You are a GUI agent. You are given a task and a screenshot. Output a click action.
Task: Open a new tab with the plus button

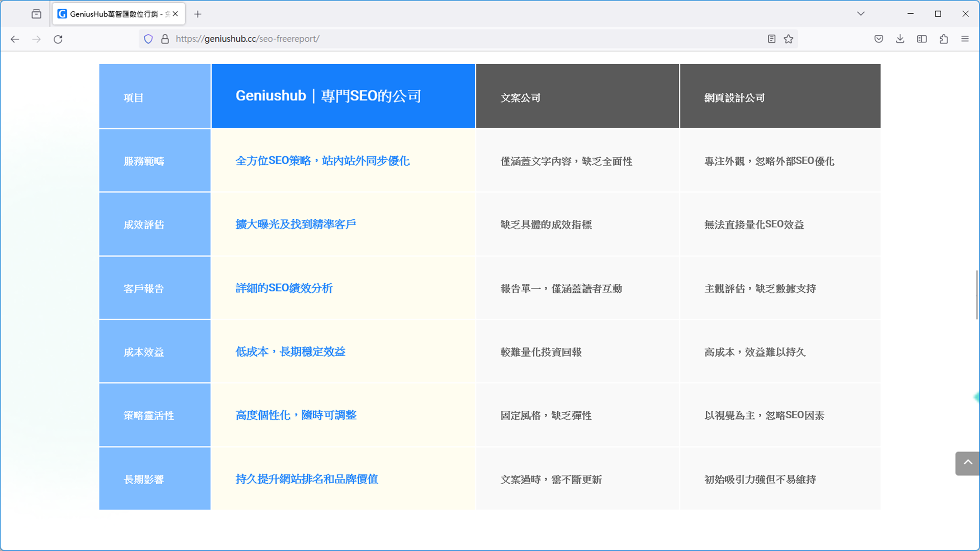[198, 14]
